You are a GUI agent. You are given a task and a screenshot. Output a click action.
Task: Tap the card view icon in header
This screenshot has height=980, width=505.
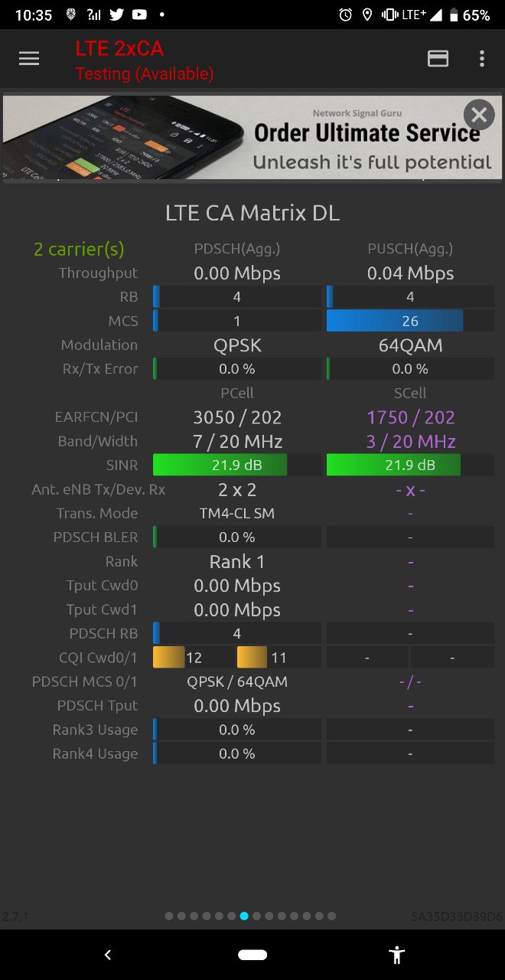tap(438, 59)
